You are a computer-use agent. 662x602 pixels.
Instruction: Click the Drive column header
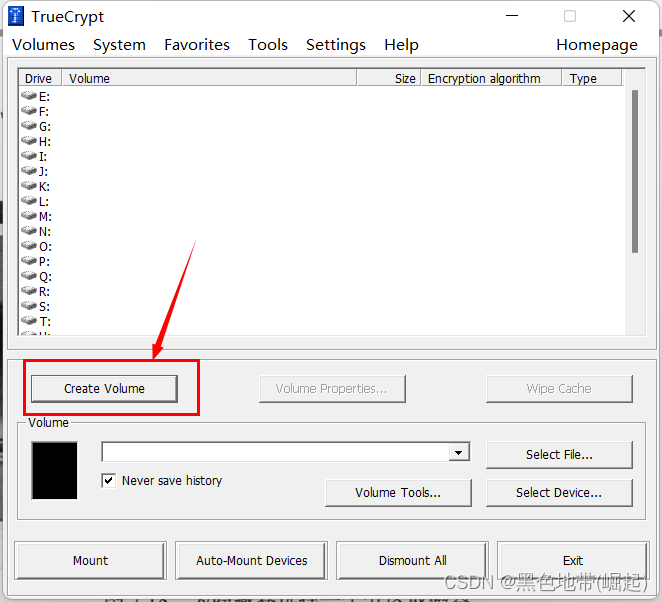pyautogui.click(x=40, y=79)
